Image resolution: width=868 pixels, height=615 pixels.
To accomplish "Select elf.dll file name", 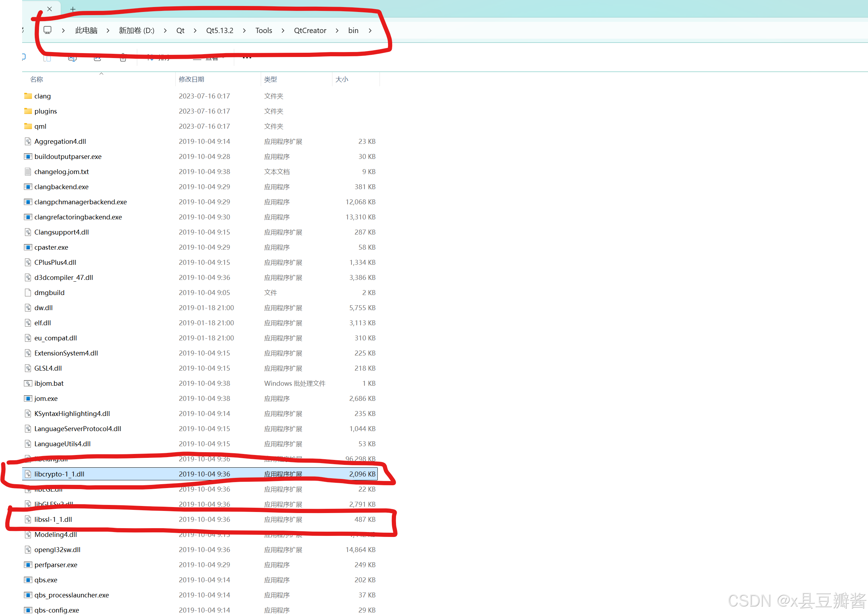I will pos(43,323).
